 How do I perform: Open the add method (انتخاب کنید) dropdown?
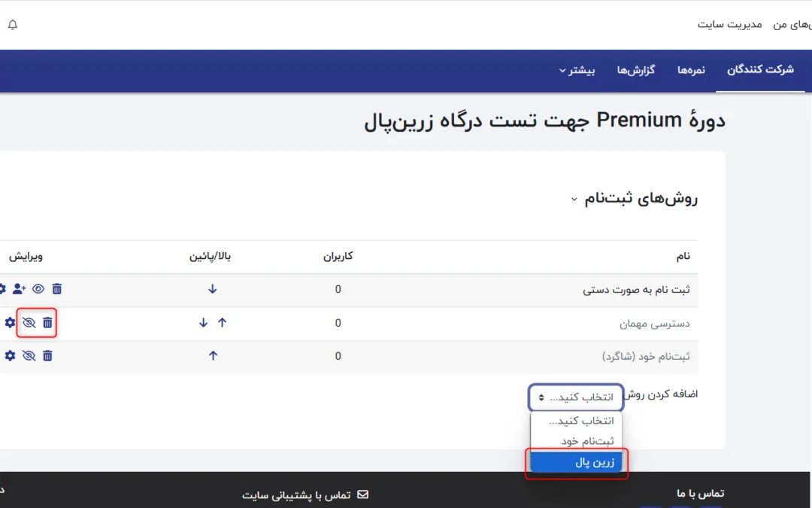click(x=576, y=397)
